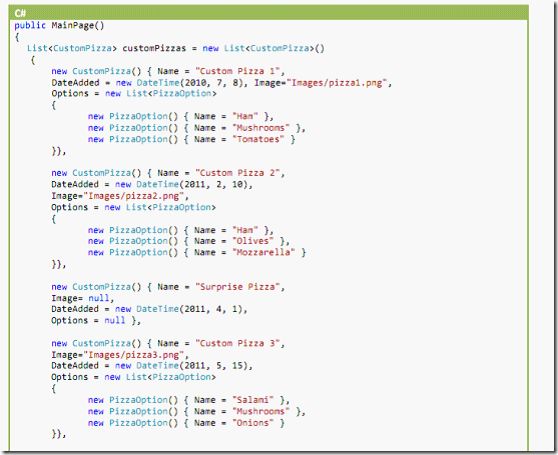This screenshot has width=558, height=455.
Task: Click the "Surprise Pizza" string
Action: (237, 287)
